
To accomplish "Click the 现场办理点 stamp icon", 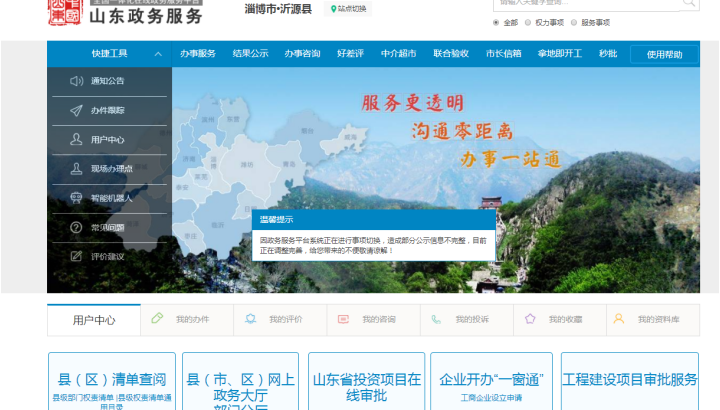I will (77, 169).
